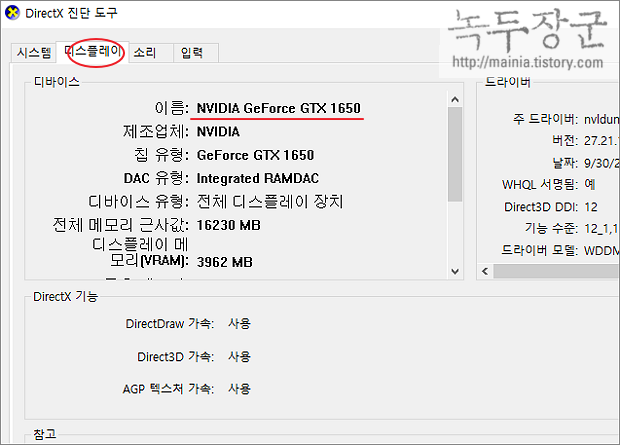Click the 칩 유형 label
This screenshot has width=620, height=445.
tap(161, 155)
